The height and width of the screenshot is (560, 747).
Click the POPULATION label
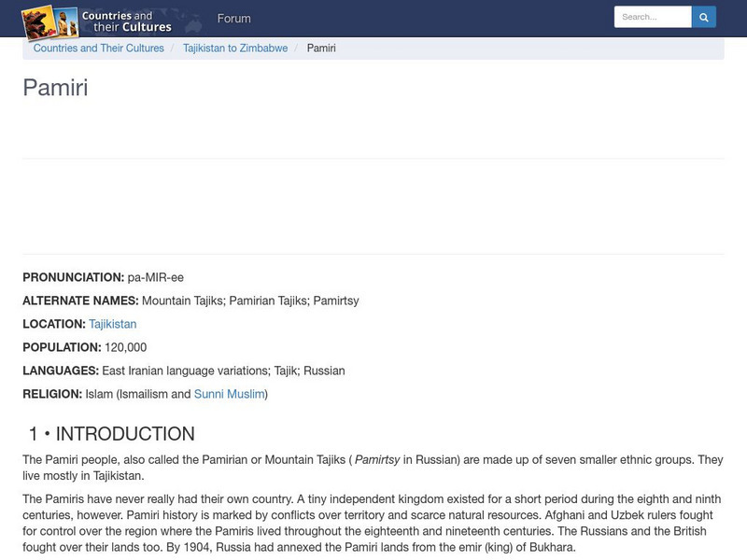pos(62,347)
